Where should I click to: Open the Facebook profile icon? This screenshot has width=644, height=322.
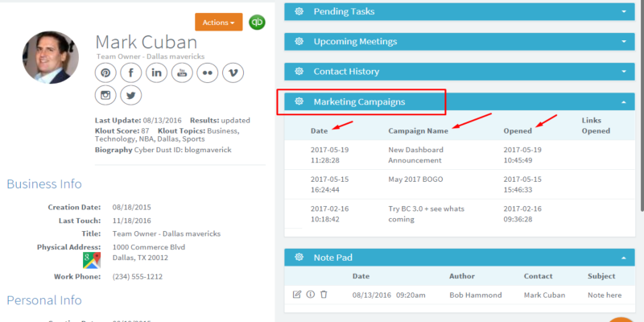pyautogui.click(x=131, y=73)
